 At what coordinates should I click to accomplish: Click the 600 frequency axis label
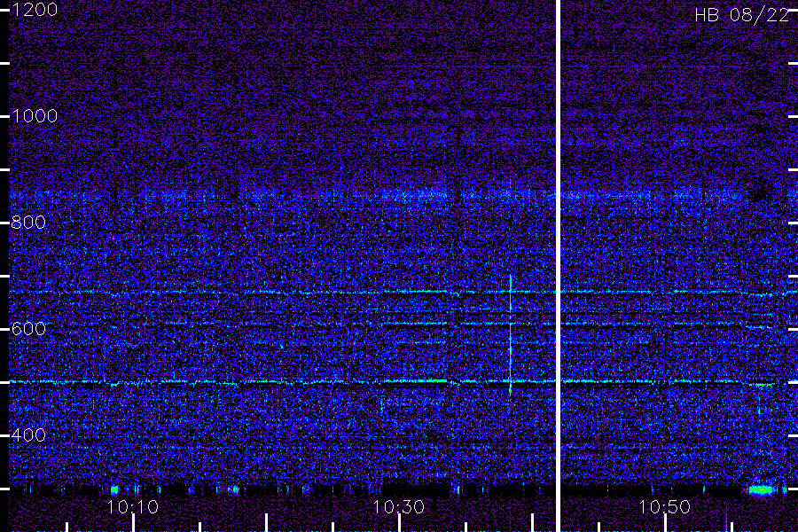coord(28,329)
